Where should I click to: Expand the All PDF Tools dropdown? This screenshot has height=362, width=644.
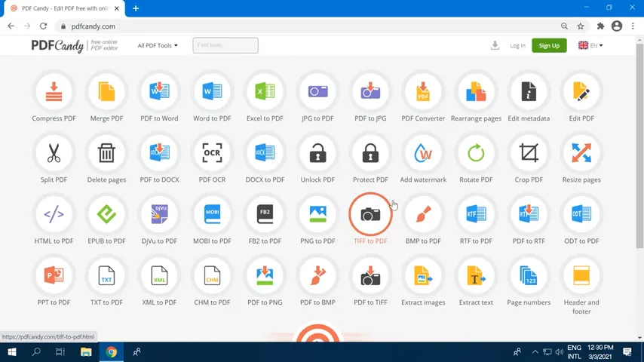click(158, 45)
